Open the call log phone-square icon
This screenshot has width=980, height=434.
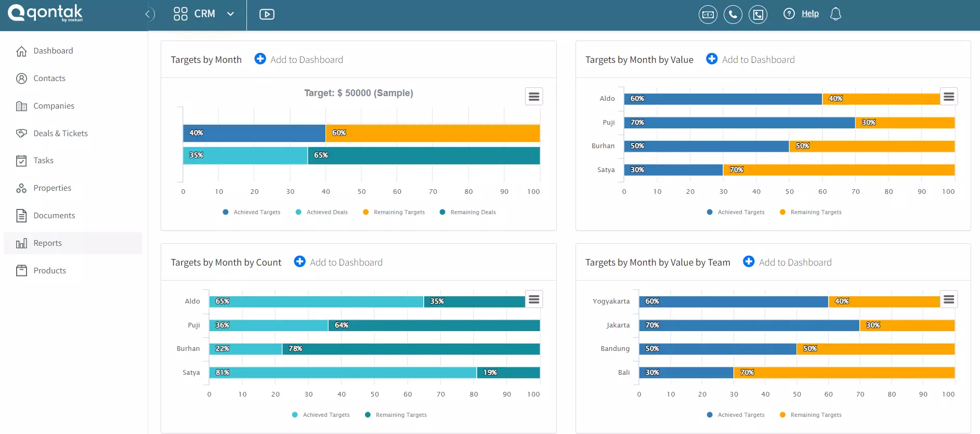pyautogui.click(x=757, y=15)
